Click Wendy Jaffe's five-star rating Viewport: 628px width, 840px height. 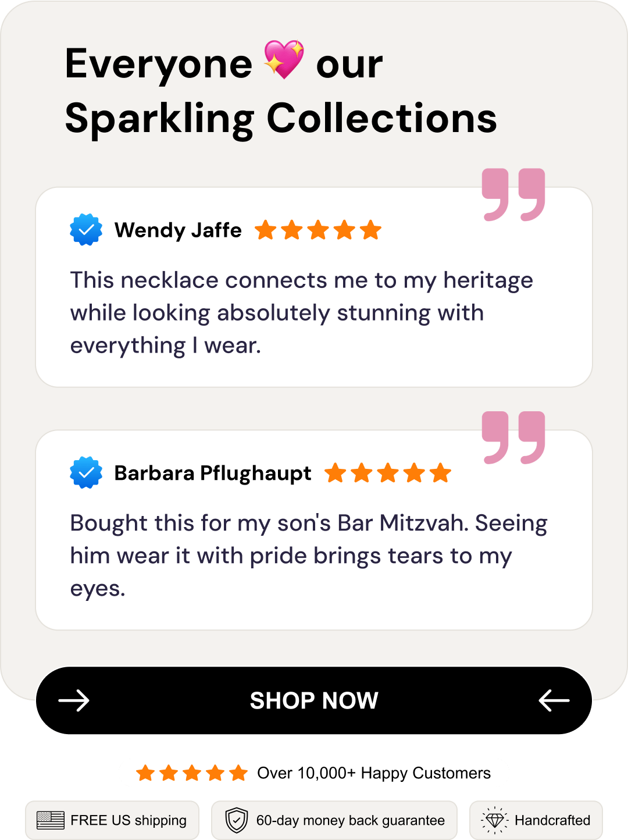[318, 230]
